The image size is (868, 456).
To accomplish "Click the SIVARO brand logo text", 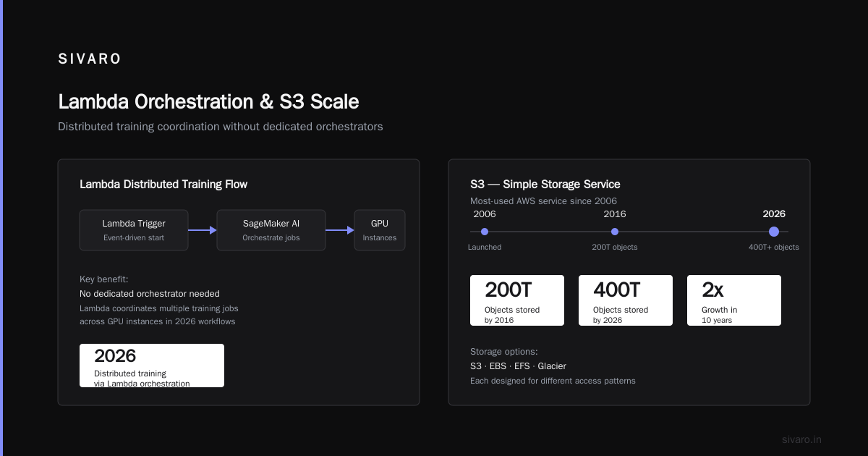I will point(90,59).
